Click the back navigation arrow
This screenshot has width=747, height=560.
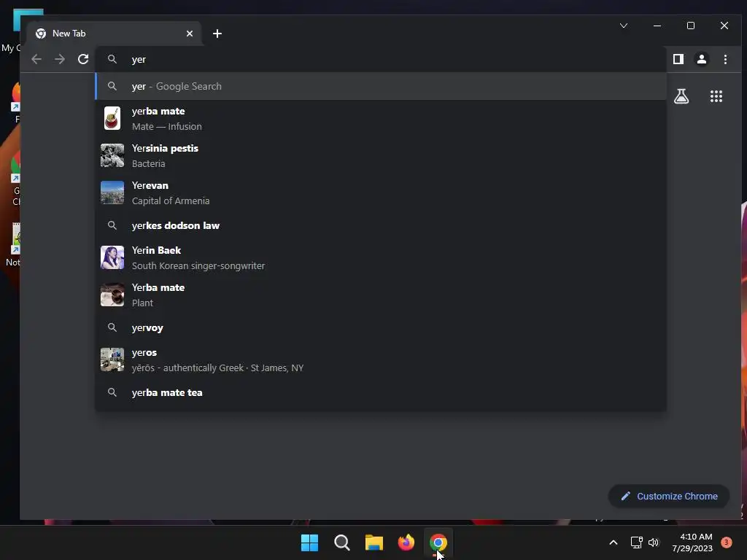36,59
